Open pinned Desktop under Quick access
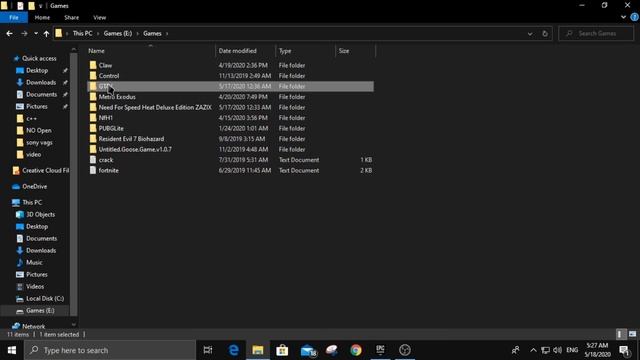640x360 pixels. tap(37, 71)
